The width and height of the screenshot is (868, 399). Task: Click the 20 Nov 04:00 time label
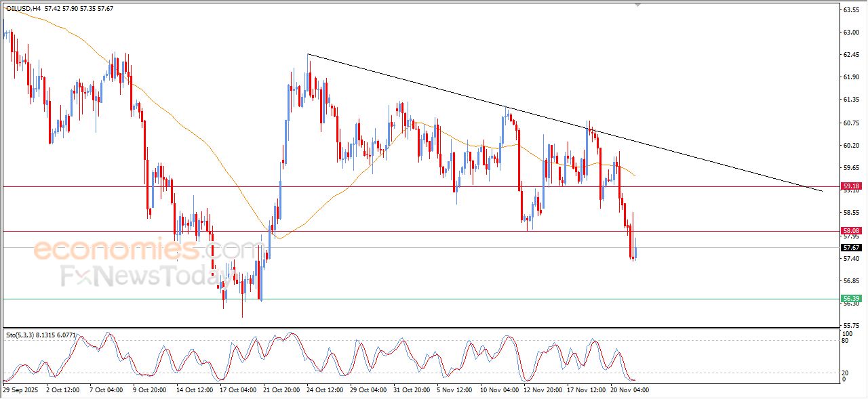tap(629, 390)
